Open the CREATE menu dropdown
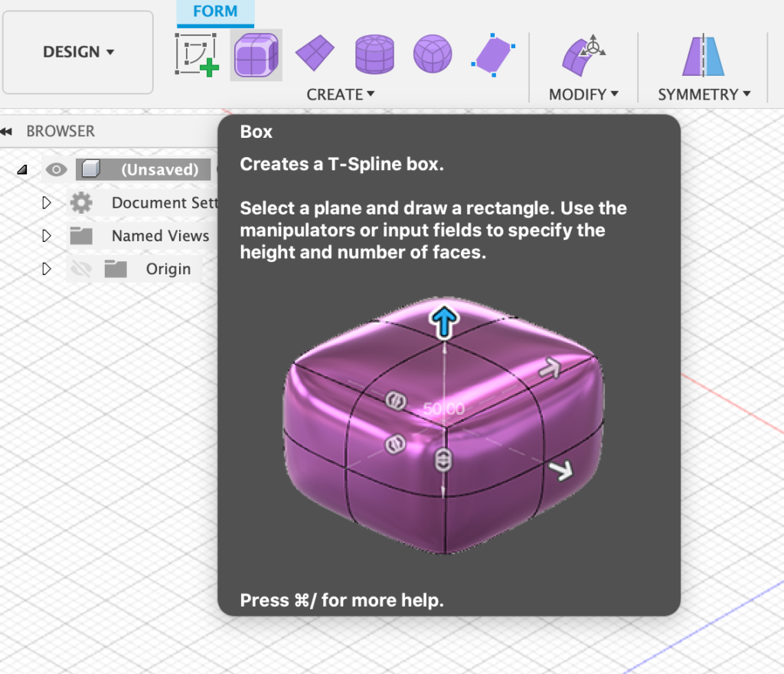Viewport: 784px width, 674px height. (x=341, y=94)
